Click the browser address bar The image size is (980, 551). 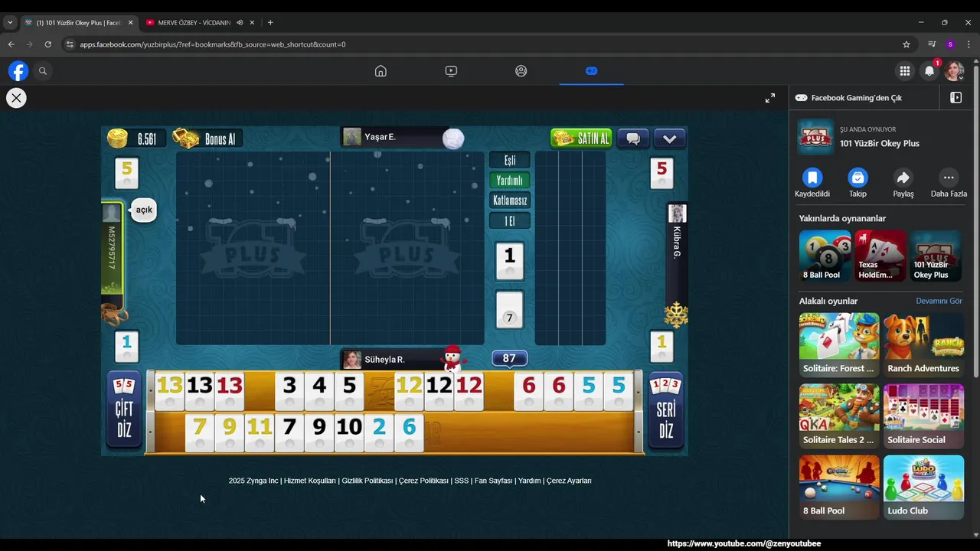[482, 44]
